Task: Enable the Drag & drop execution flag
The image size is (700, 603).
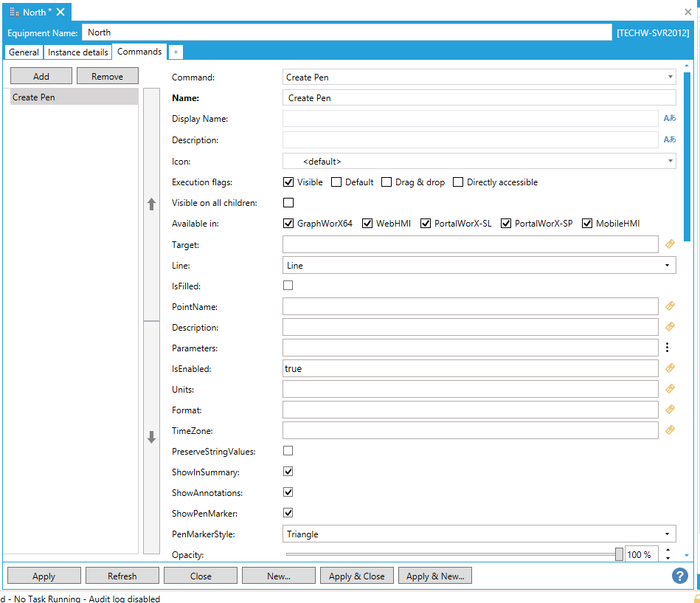Action: [387, 182]
